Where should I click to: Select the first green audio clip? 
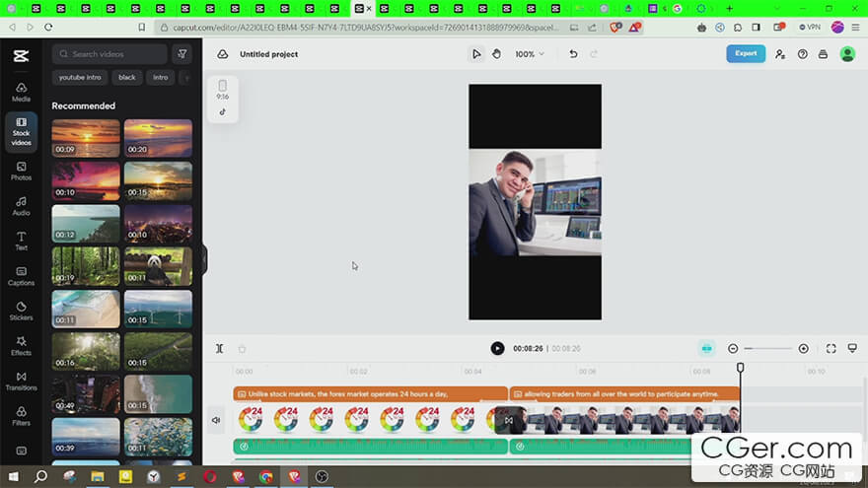[x=370, y=446]
